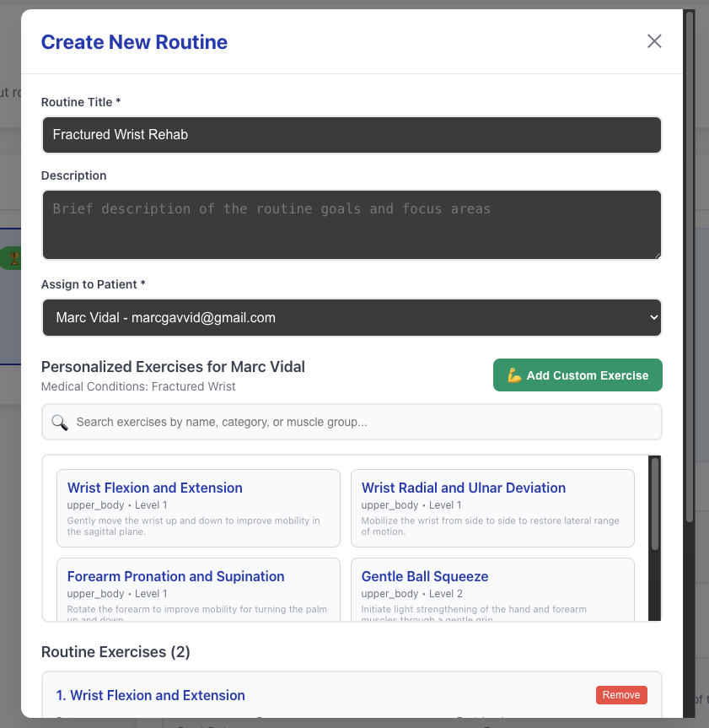Choose the Forearm Pronation and Supination card
The image size is (709, 728).
(x=199, y=590)
